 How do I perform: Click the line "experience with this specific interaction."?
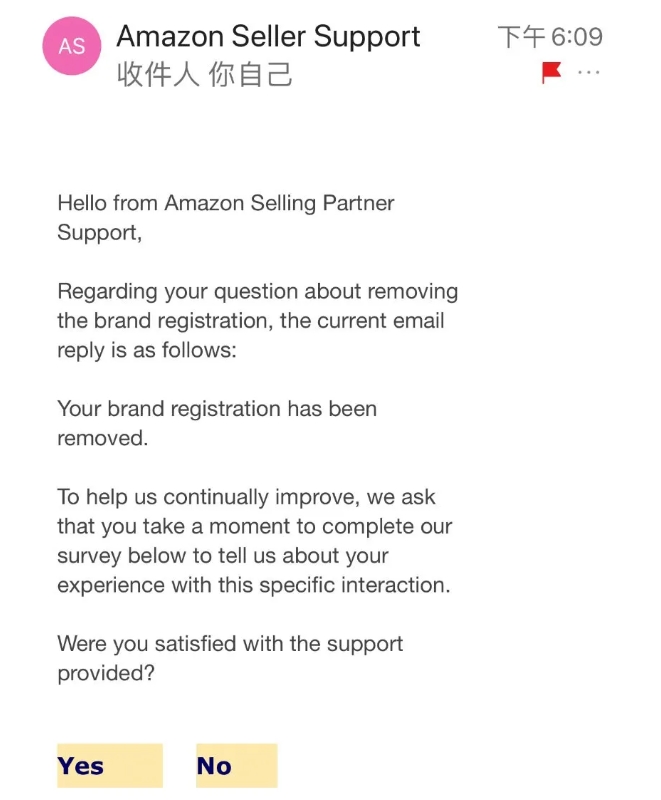pos(253,585)
